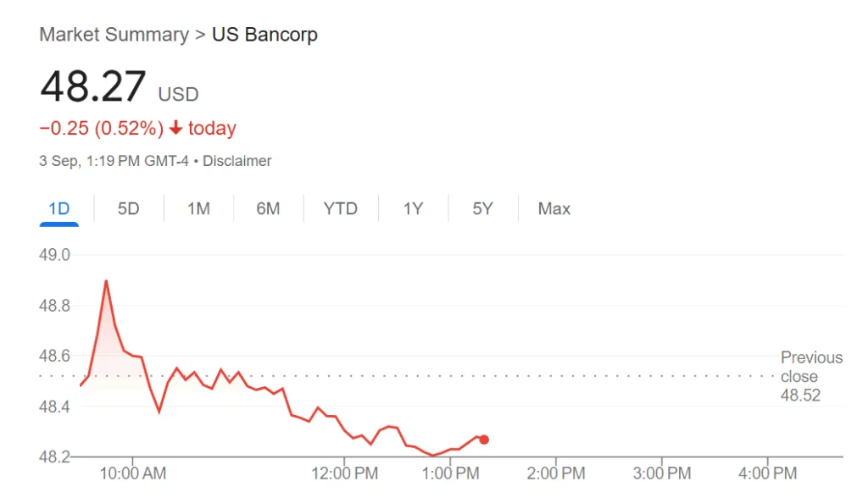Switch to 1Y range tab
The height and width of the screenshot is (498, 868).
click(x=413, y=208)
